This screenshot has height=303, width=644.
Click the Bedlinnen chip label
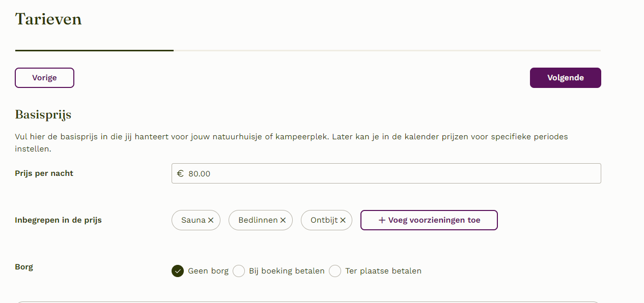pos(258,220)
